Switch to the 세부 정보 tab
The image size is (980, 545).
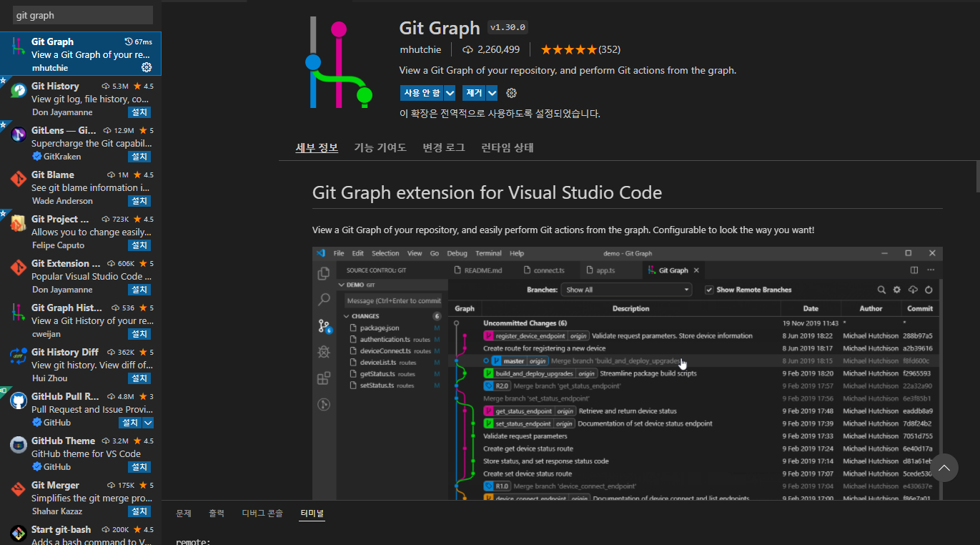[317, 147]
